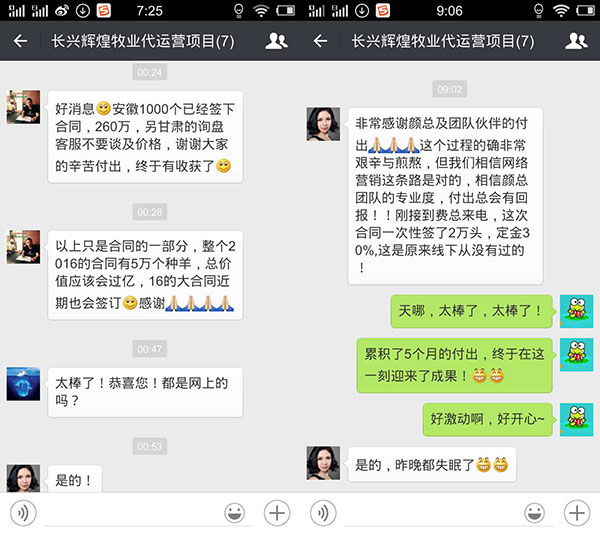Tap Sogou S icon in right status bar
The image size is (600, 533).
pyautogui.click(x=383, y=11)
